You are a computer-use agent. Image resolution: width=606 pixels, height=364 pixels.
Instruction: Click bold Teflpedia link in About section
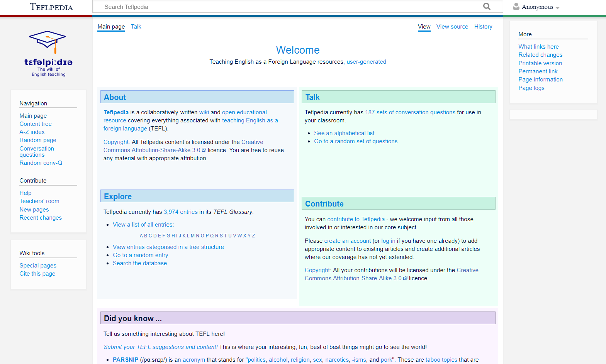click(116, 112)
